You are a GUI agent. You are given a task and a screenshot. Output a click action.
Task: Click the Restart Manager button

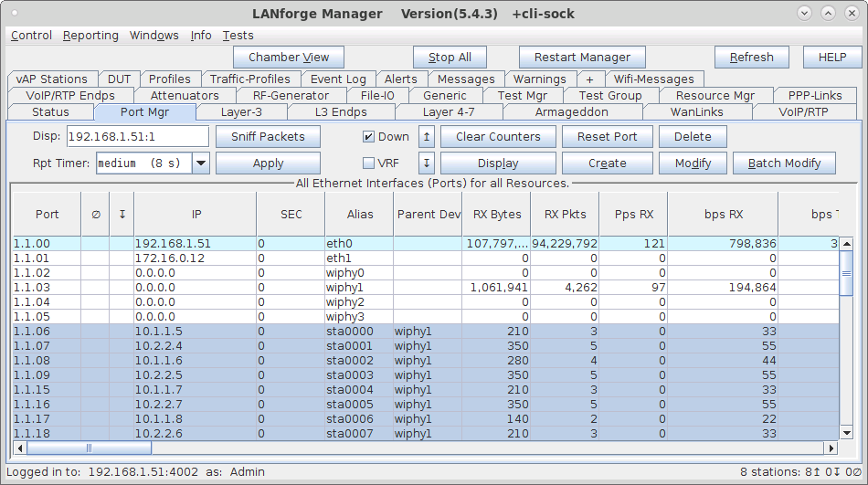click(582, 57)
